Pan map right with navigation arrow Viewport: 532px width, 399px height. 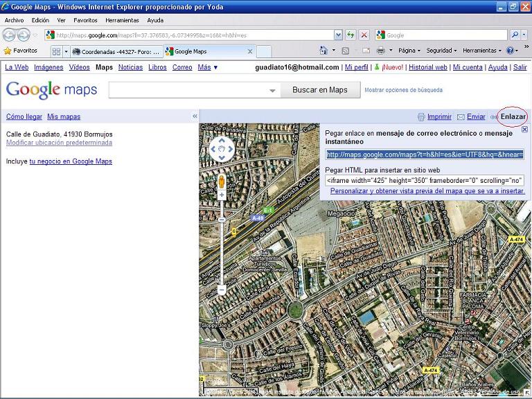click(231, 149)
